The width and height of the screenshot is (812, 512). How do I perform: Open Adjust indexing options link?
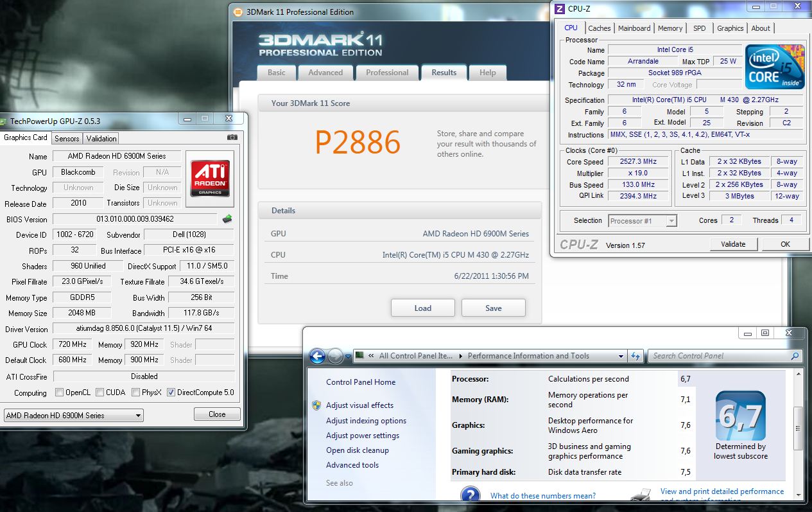[x=366, y=421]
